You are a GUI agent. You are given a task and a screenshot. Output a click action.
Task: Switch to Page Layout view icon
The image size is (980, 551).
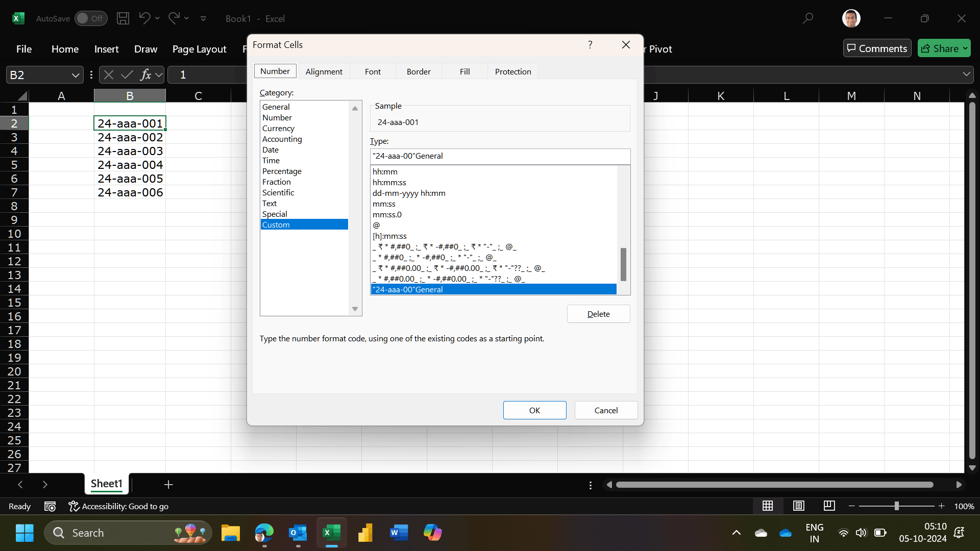coord(799,506)
